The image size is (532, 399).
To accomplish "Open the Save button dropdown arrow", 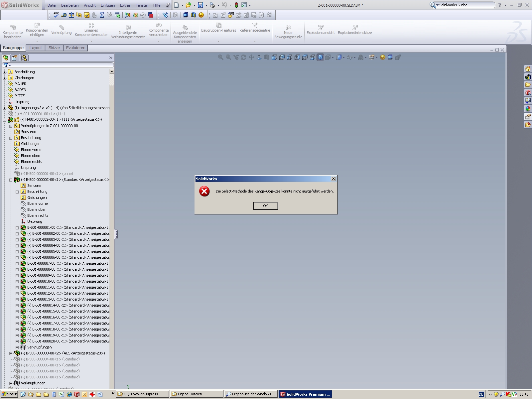I will pyautogui.click(x=206, y=5).
